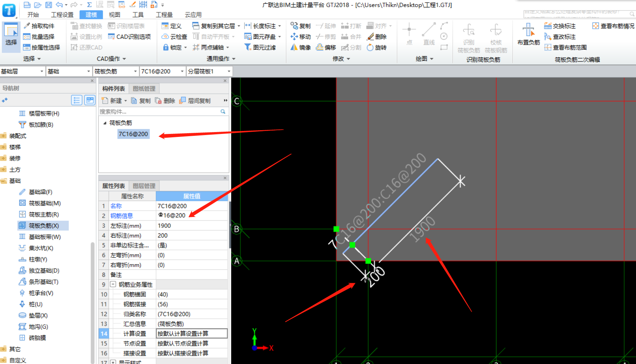Image resolution: width=636 pixels, height=364 pixels.
Task: Click the 删除 delete tool in ribbon
Action: tap(377, 37)
